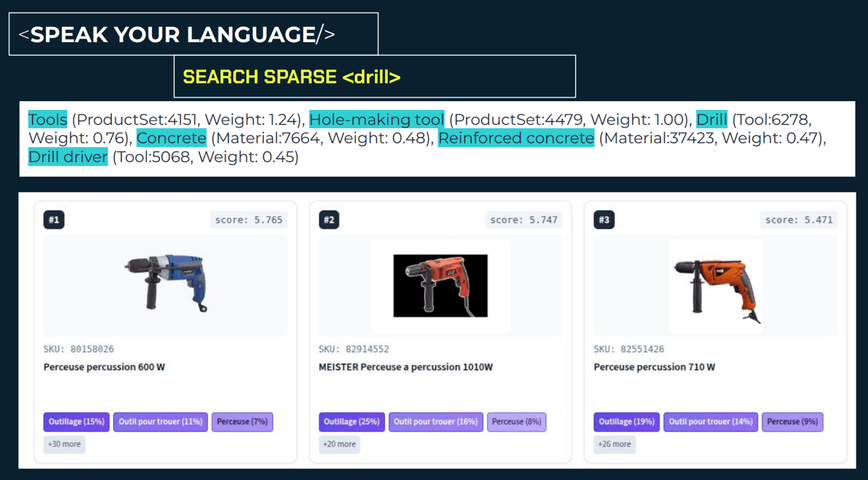Click the SEARCH SPARSE <drill> query box

374,77
